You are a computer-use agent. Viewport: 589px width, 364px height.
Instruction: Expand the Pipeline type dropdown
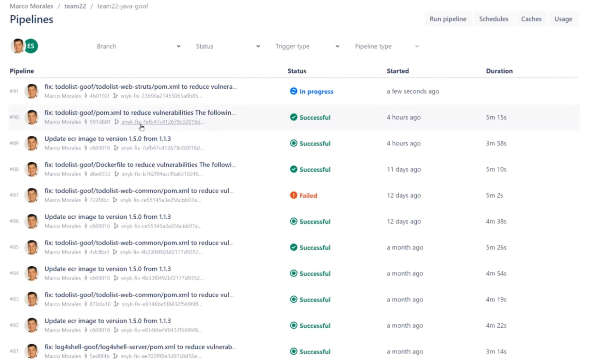(x=387, y=46)
